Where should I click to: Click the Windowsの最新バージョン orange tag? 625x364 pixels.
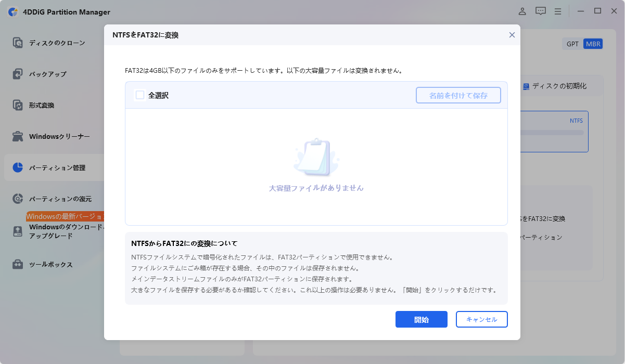point(65,216)
